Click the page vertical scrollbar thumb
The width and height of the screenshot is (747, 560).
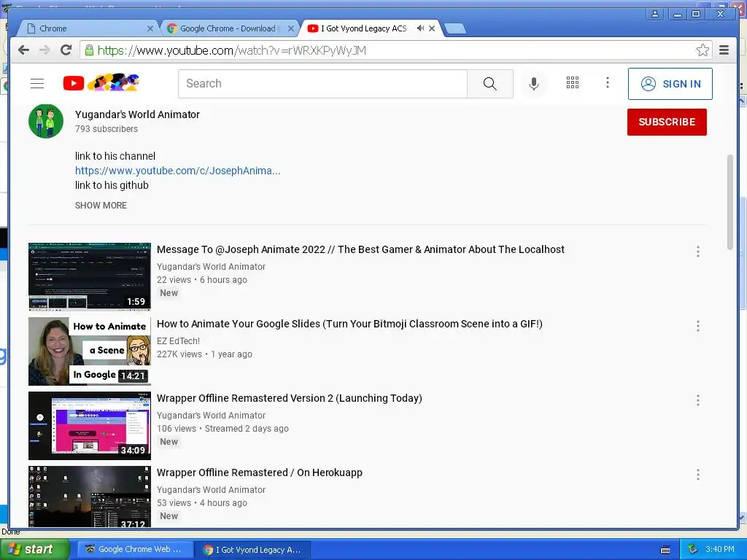(729, 202)
